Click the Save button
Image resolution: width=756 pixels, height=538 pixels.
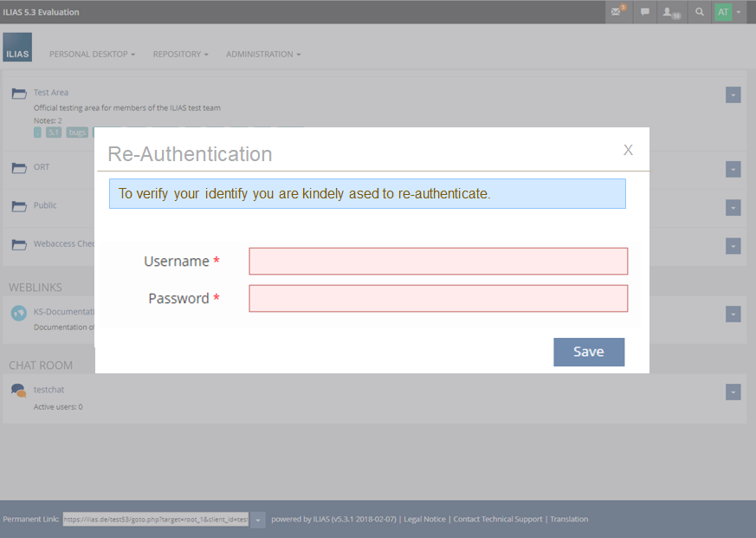point(589,352)
